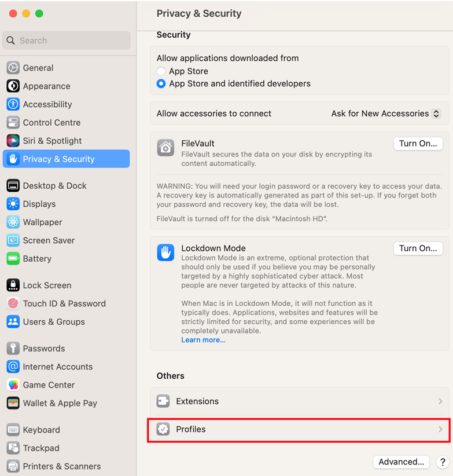Select the App Store radio button
Viewport: 453px width, 476px height.
[x=161, y=71]
